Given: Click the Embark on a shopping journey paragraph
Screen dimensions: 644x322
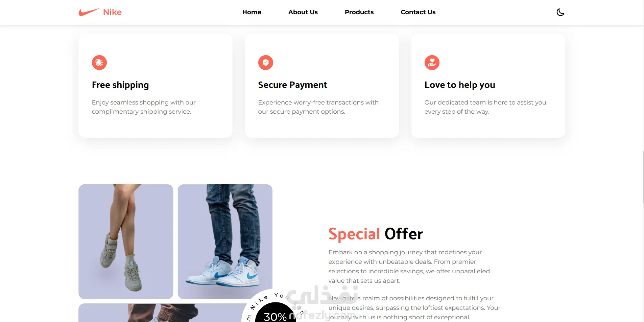Looking at the screenshot, I should (x=409, y=267).
